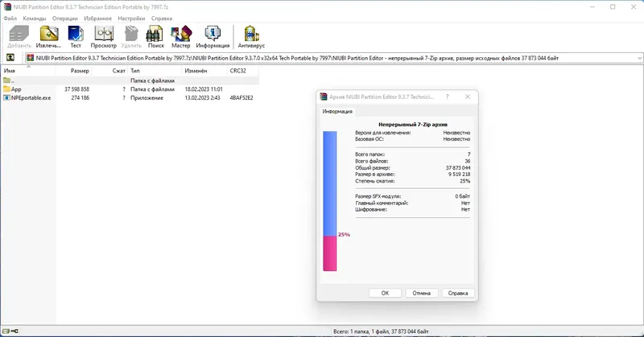Open the Команды menu

click(x=35, y=18)
